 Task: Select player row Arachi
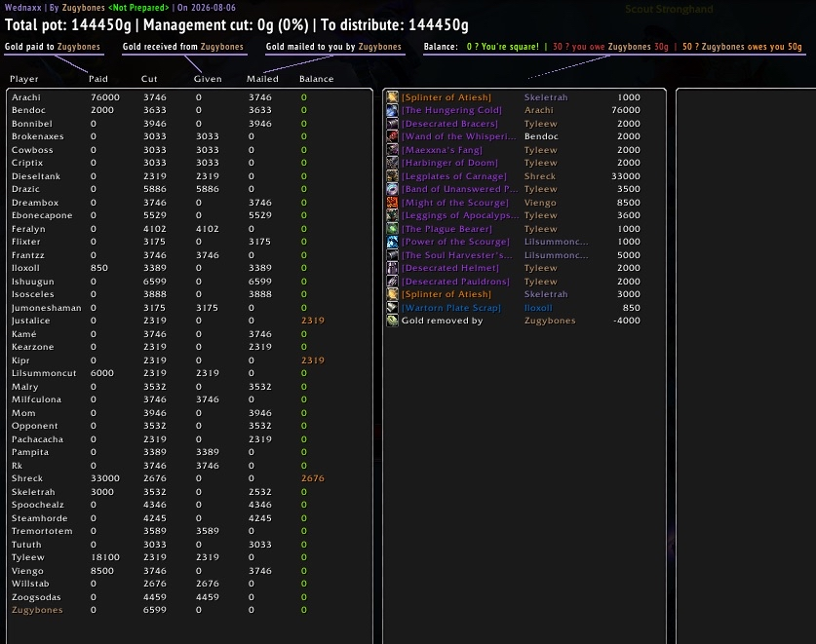[x=189, y=97]
